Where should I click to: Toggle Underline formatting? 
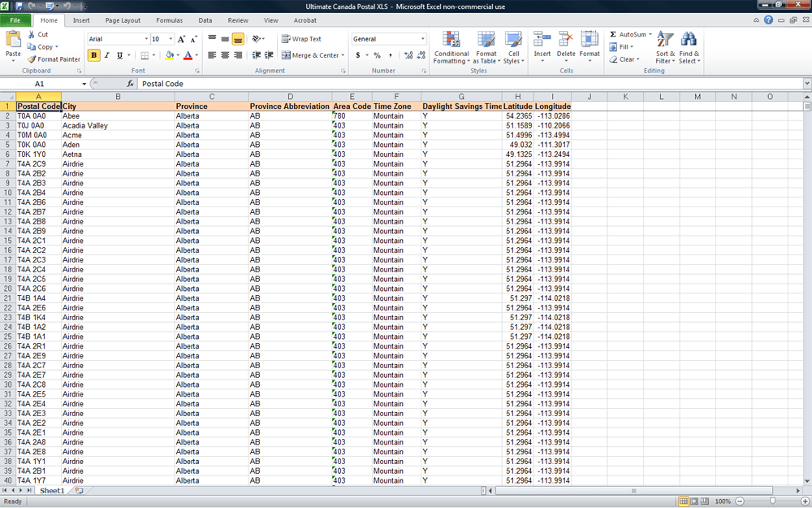pos(119,55)
